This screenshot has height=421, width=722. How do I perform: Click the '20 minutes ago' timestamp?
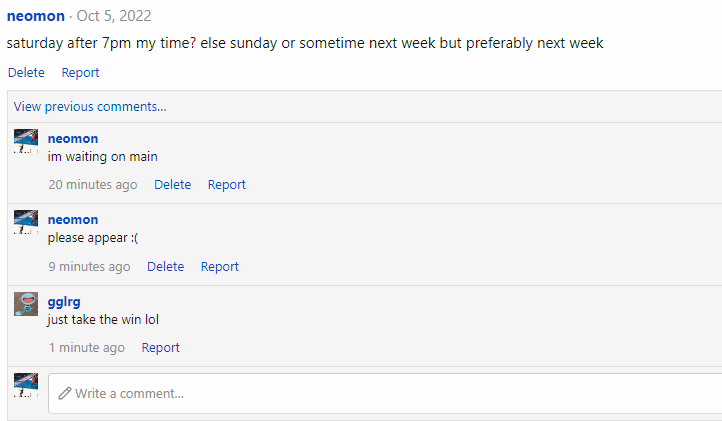(93, 185)
